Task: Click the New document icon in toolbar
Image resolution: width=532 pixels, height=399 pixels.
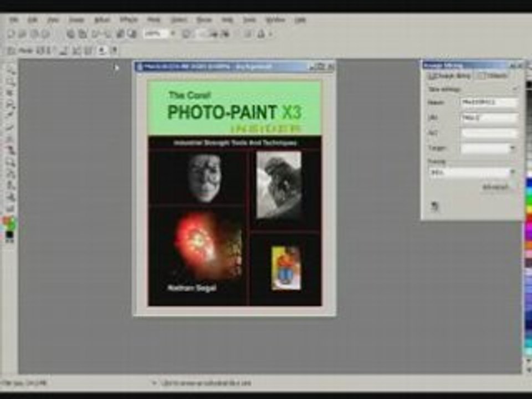Action: 11,34
